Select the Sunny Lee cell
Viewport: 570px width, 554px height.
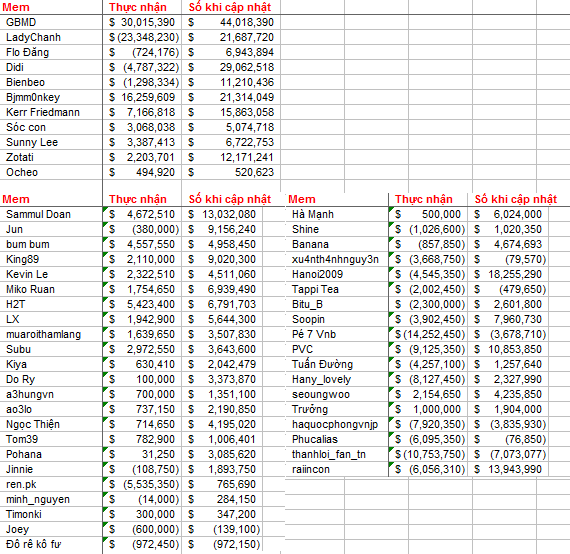[51, 142]
